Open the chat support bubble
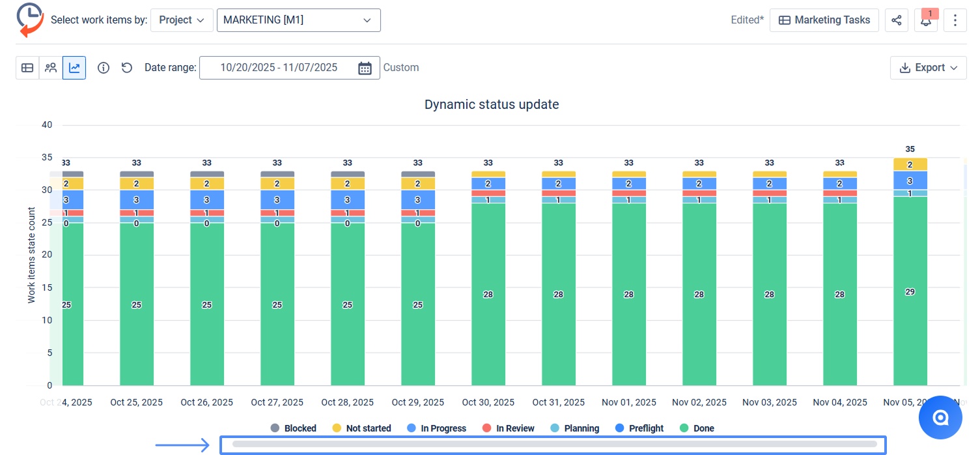 tap(940, 417)
